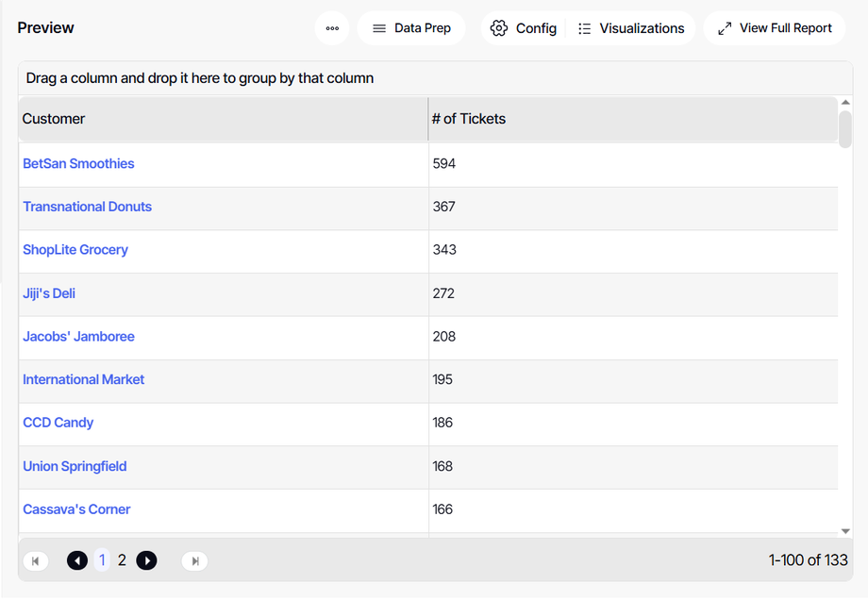Click the table's vertical scrollbar thumb

pos(845,129)
